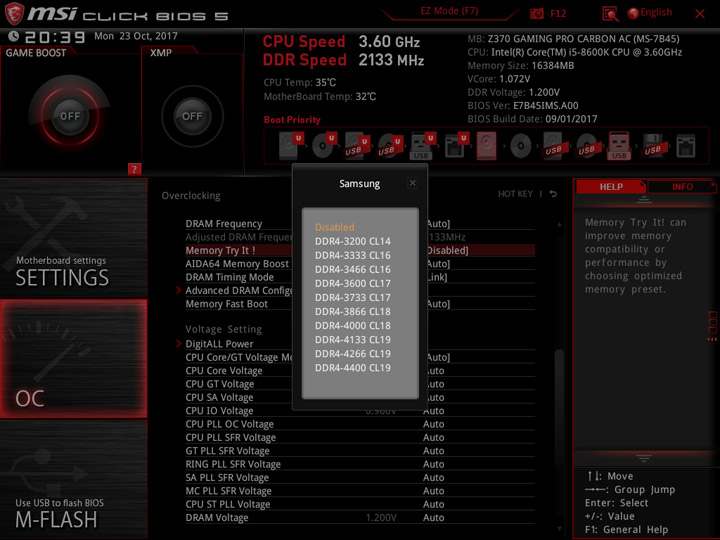
Task: Choose DDR4-3733 CL17 preset
Action: coord(353,298)
